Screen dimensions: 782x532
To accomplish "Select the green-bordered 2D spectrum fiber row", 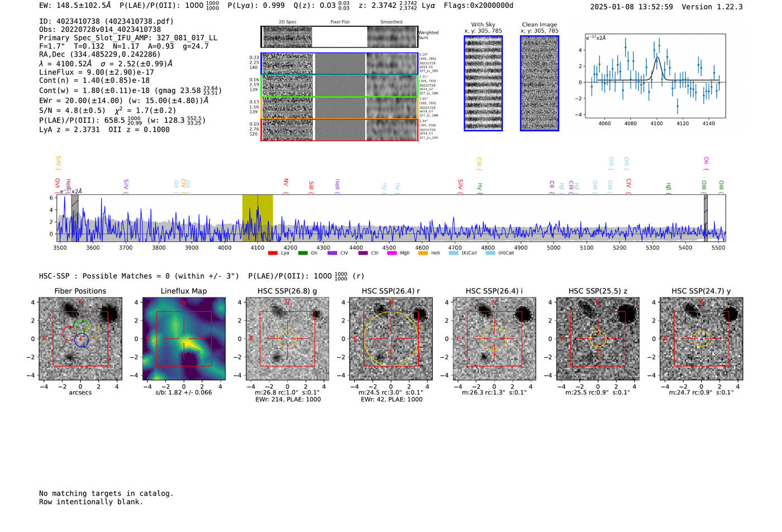I will pyautogui.click(x=340, y=85).
